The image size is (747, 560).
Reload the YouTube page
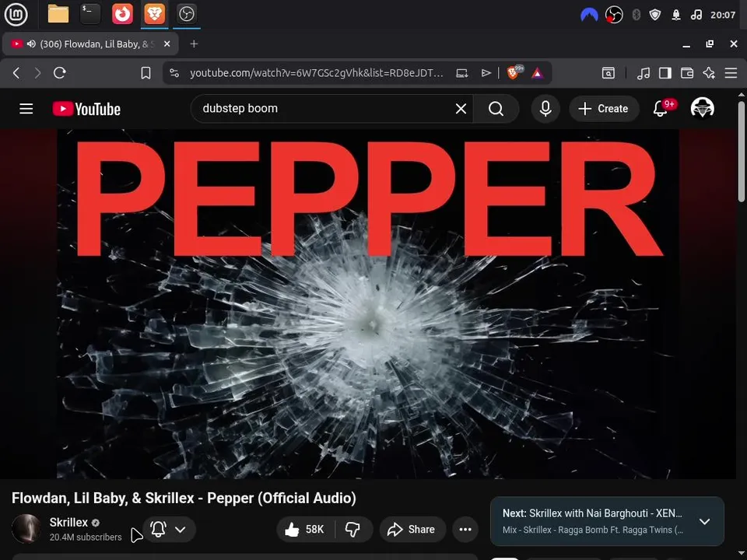(60, 73)
